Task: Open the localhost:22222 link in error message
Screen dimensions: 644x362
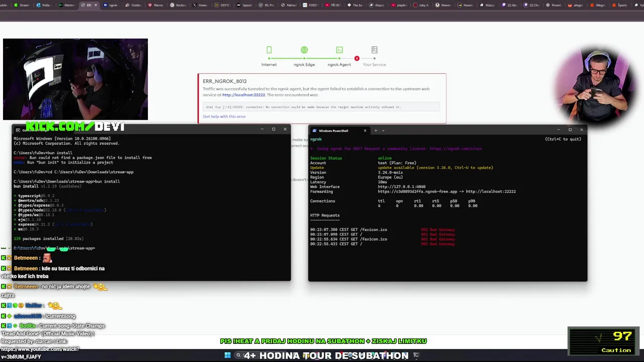Action: click(244, 95)
